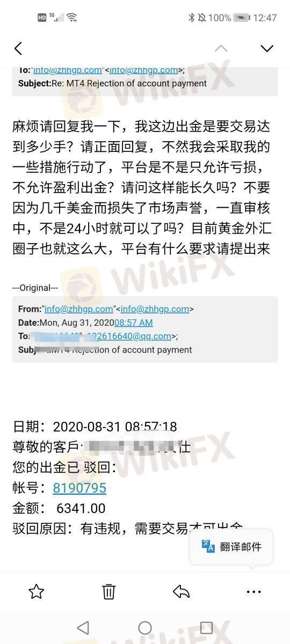Delete the email with trash icon
This screenshot has width=290, height=644.
point(108,591)
